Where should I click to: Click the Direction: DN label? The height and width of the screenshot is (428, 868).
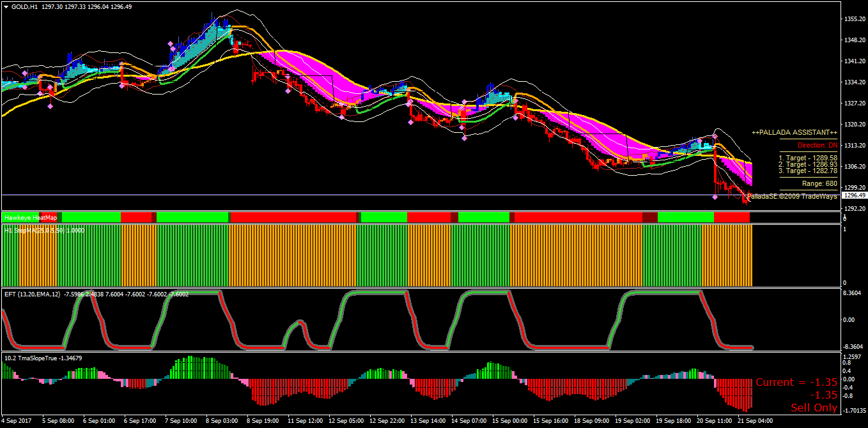pos(818,146)
